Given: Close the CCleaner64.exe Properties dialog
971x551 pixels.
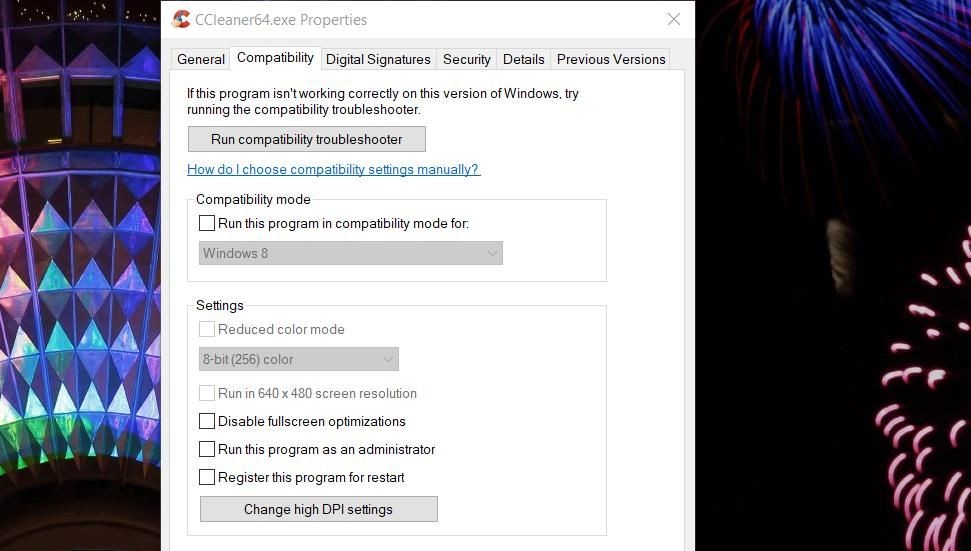Looking at the screenshot, I should pyautogui.click(x=674, y=19).
